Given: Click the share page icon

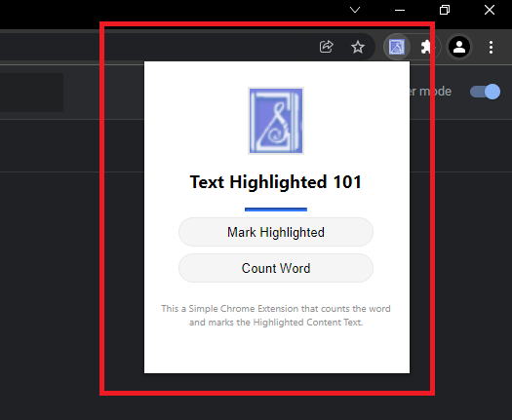Looking at the screenshot, I should (326, 47).
